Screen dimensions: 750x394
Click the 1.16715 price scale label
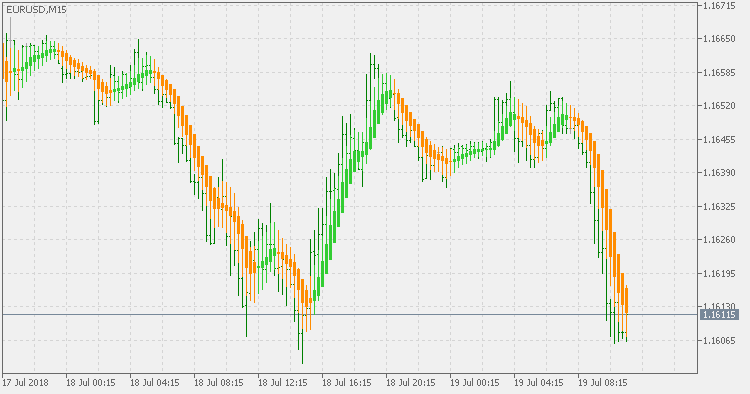(x=719, y=6)
